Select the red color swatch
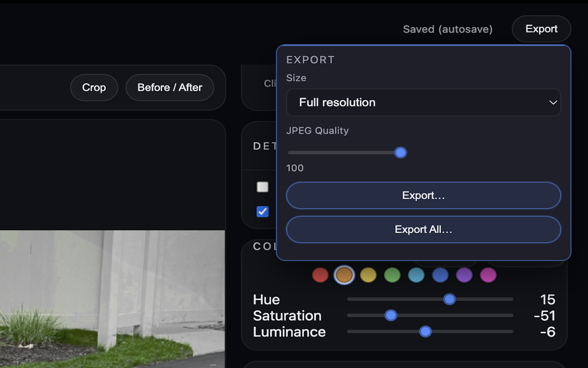 (320, 275)
